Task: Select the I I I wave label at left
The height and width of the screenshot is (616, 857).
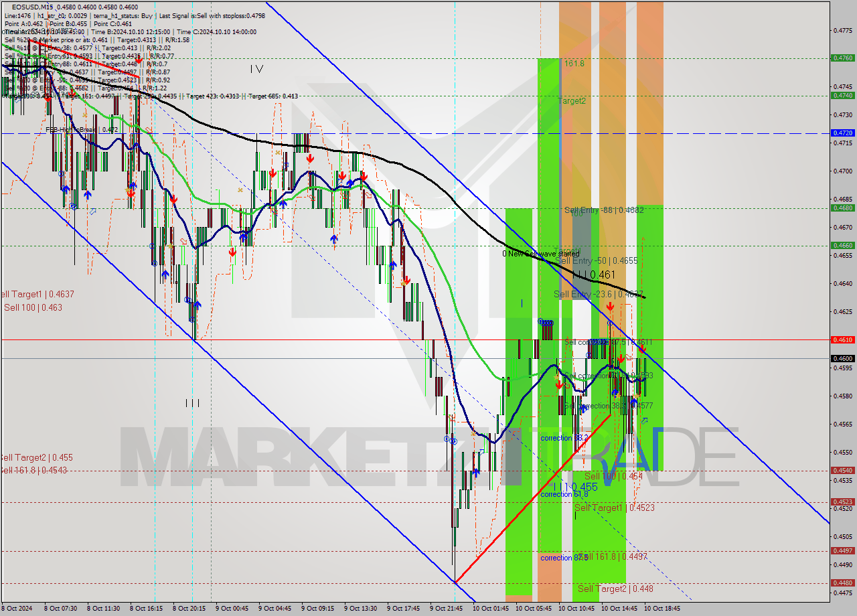Action: 192,403
